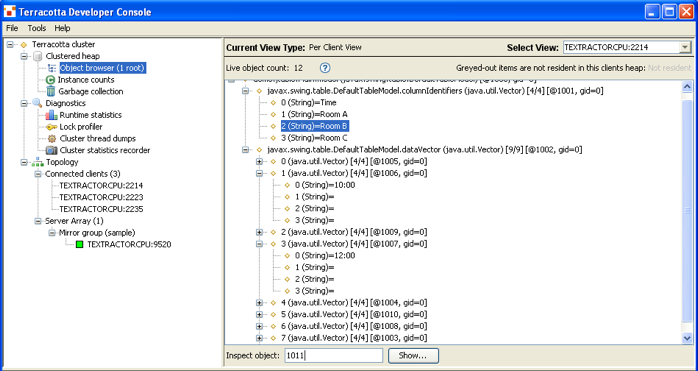Click diamond icon beside 1 (String)=Room A
The width and height of the screenshot is (698, 371).
[274, 114]
